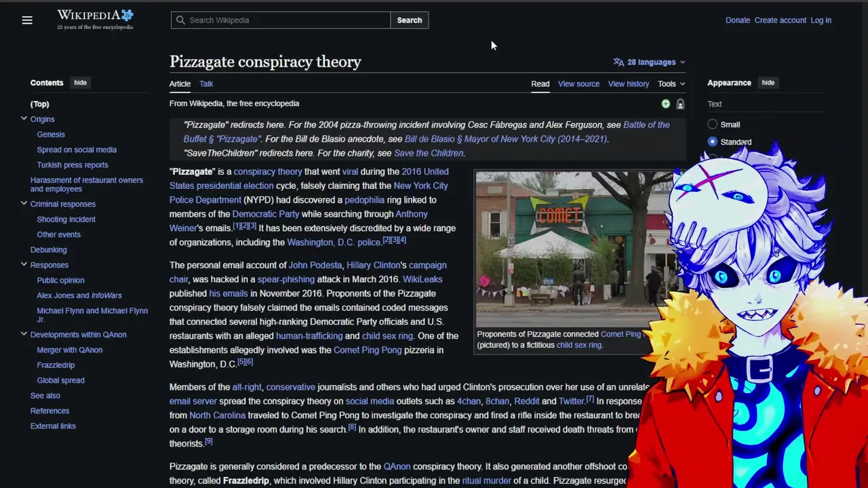Go to Frazzledrip section in contents

pos(56,365)
